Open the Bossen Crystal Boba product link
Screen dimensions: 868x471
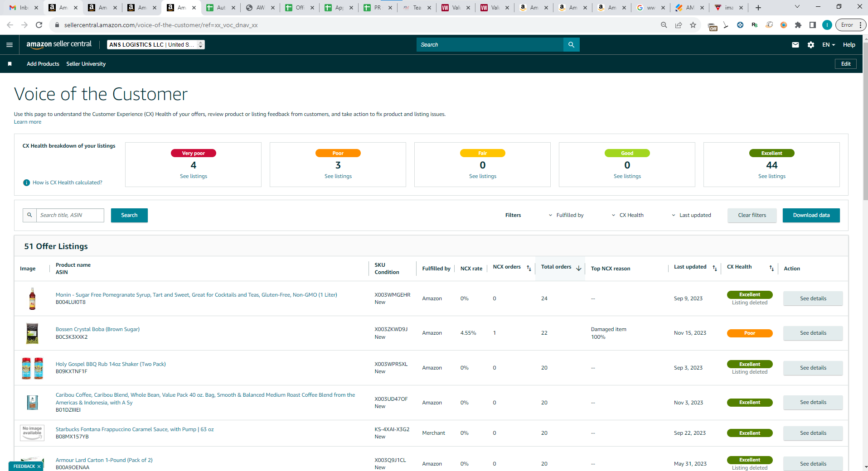click(97, 329)
